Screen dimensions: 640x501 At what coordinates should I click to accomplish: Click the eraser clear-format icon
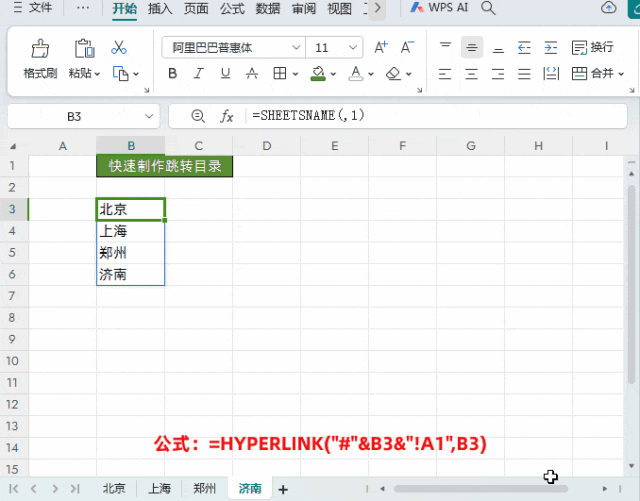393,74
